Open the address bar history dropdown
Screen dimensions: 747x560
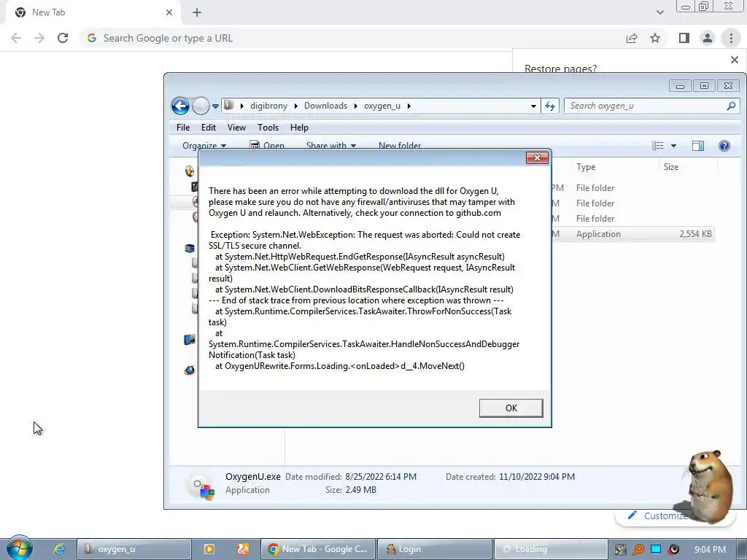pos(533,106)
